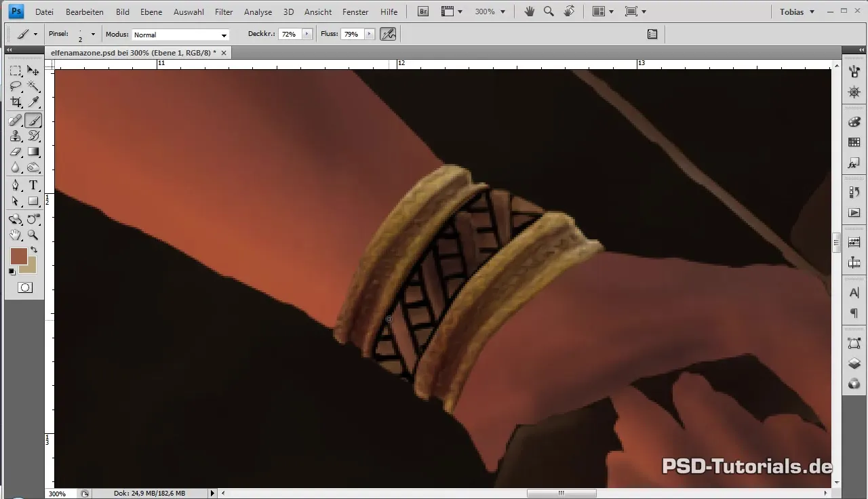The height and width of the screenshot is (499, 868).
Task: Select the Type tool
Action: (33, 186)
